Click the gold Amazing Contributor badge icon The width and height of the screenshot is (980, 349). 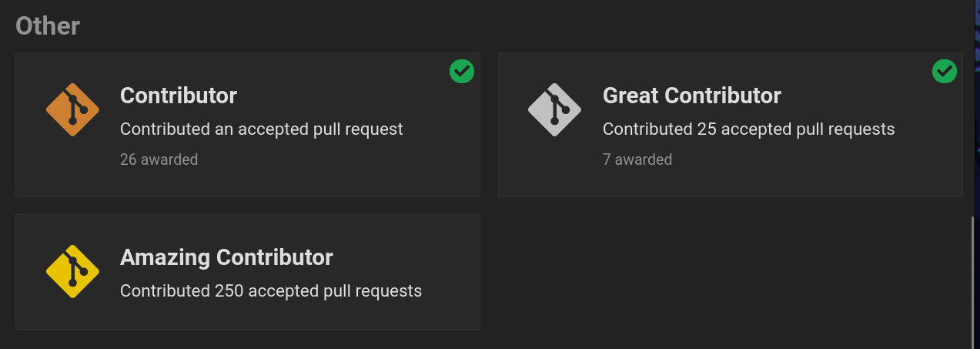[x=72, y=271]
